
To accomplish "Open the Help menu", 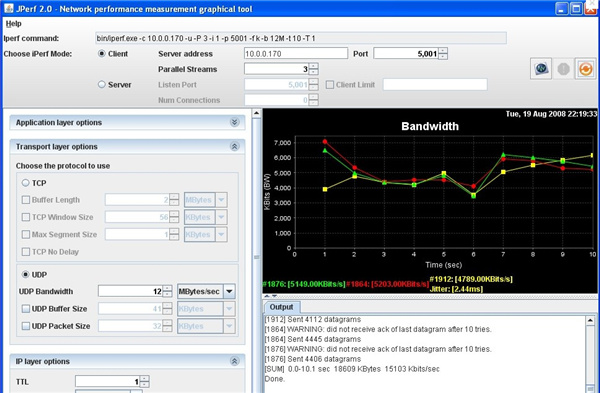I will [x=13, y=24].
